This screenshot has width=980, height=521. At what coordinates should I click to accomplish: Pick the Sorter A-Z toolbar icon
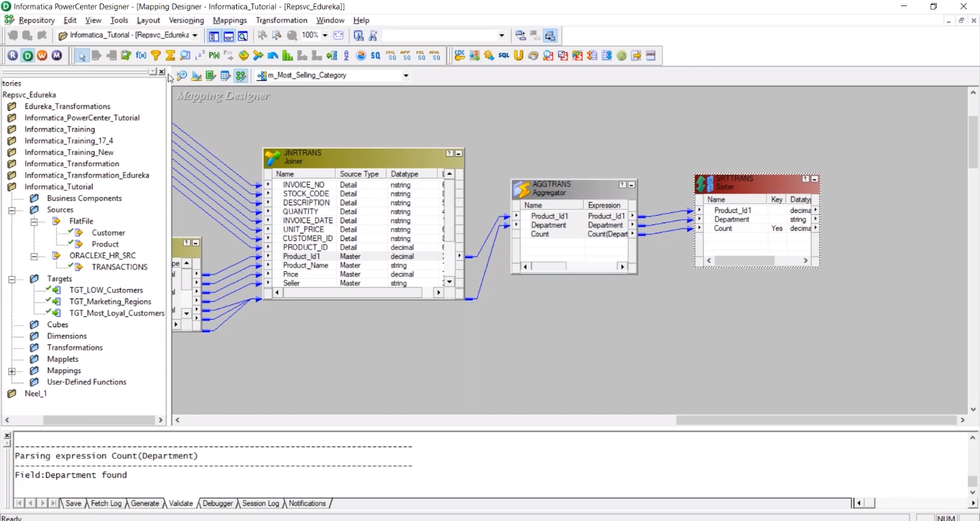347,55
